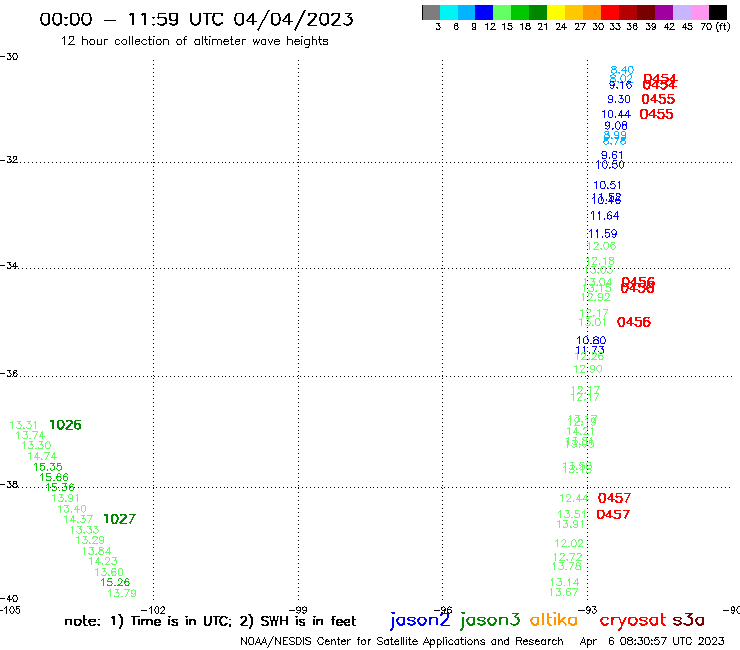The image size is (740, 650).
Task: Click the gray swatch in the color legend
Action: pyautogui.click(x=431, y=12)
